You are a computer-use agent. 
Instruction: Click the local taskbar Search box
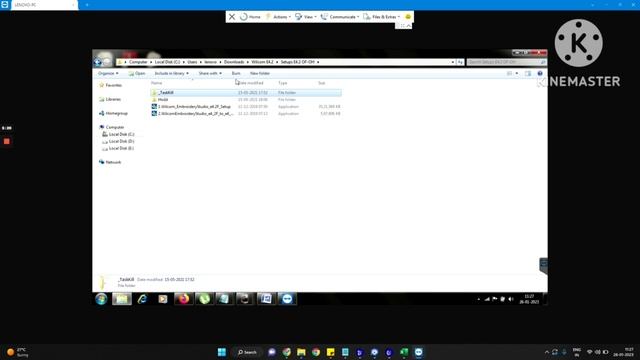tap(247, 352)
